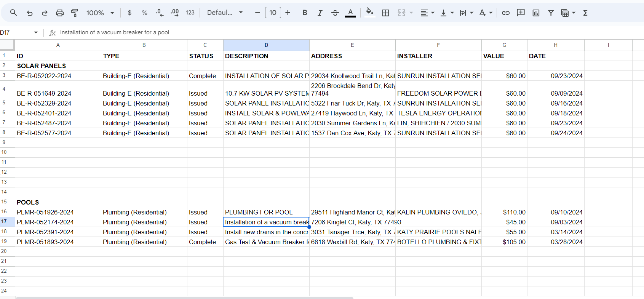This screenshot has width=644, height=299.
Task: Open the borders tool
Action: pyautogui.click(x=385, y=13)
